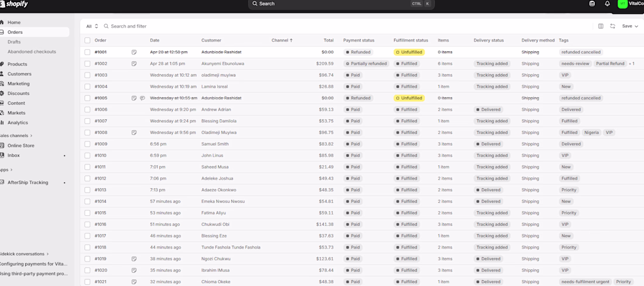The width and height of the screenshot is (644, 286).
Task: Click note icon on order #1005
Action: point(134,98)
